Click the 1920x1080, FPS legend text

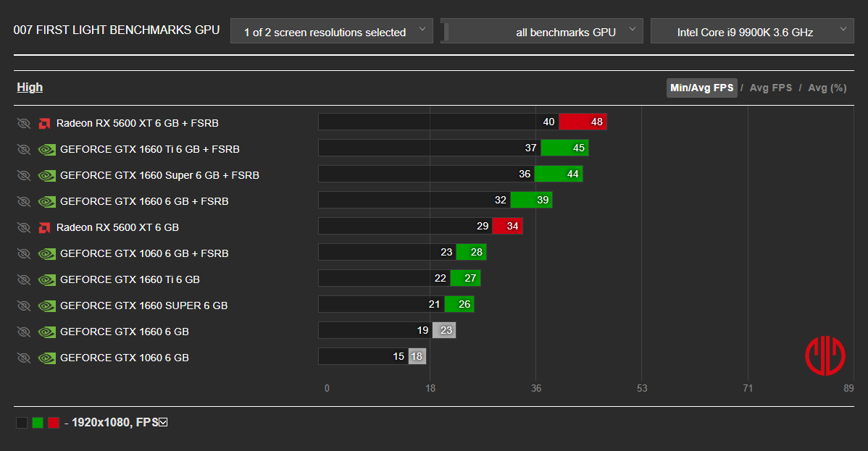click(115, 422)
